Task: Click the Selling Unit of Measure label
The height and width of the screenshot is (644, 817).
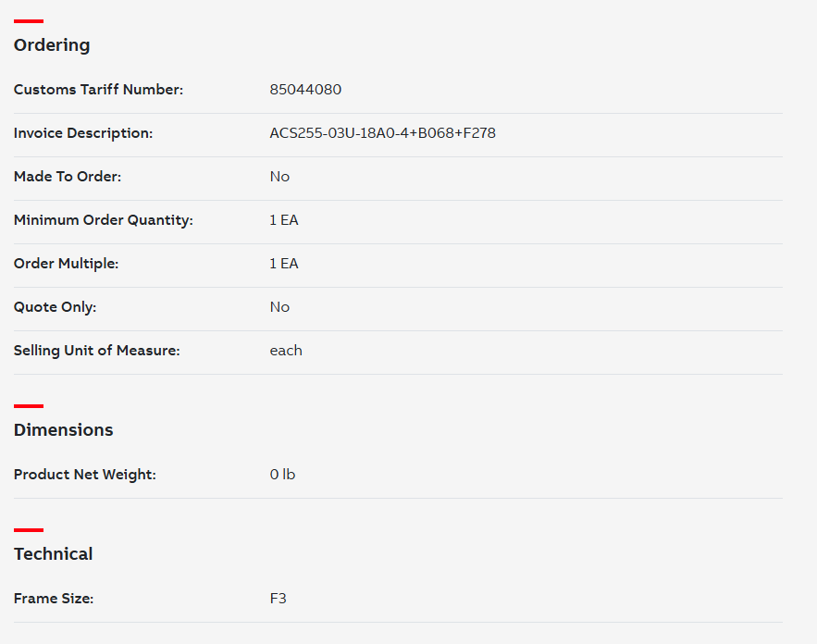Action: point(96,351)
